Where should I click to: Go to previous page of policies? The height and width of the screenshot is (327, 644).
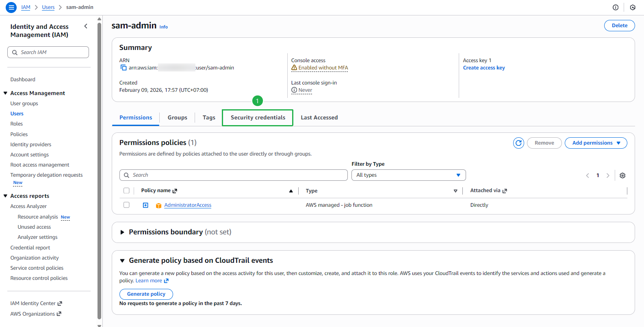[588, 175]
